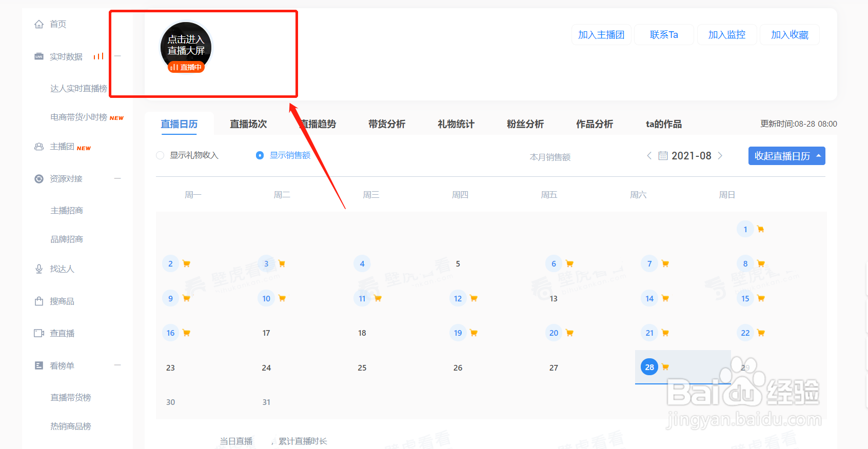This screenshot has height=449, width=868.
Task: Switch to the 直播日历 tab
Action: [x=179, y=124]
